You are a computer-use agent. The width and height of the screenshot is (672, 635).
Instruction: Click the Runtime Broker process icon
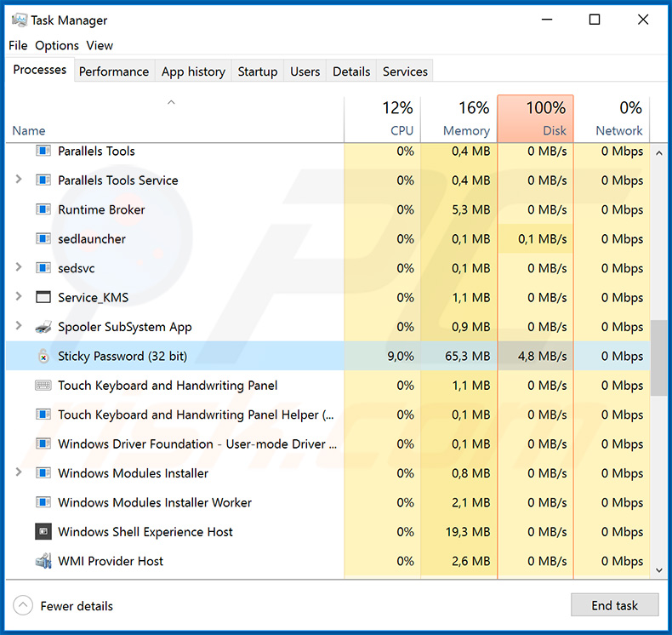pyautogui.click(x=43, y=210)
